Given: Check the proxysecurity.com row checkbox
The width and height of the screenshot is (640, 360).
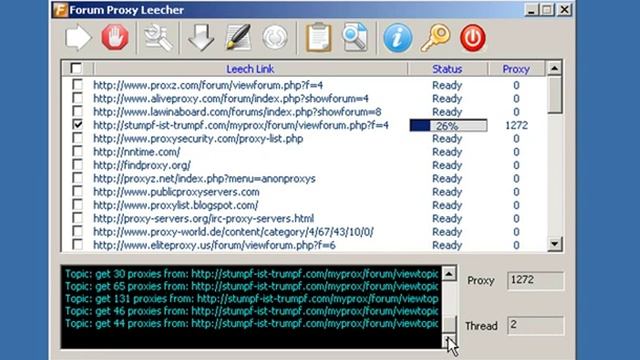Looking at the screenshot, I should [x=77, y=138].
